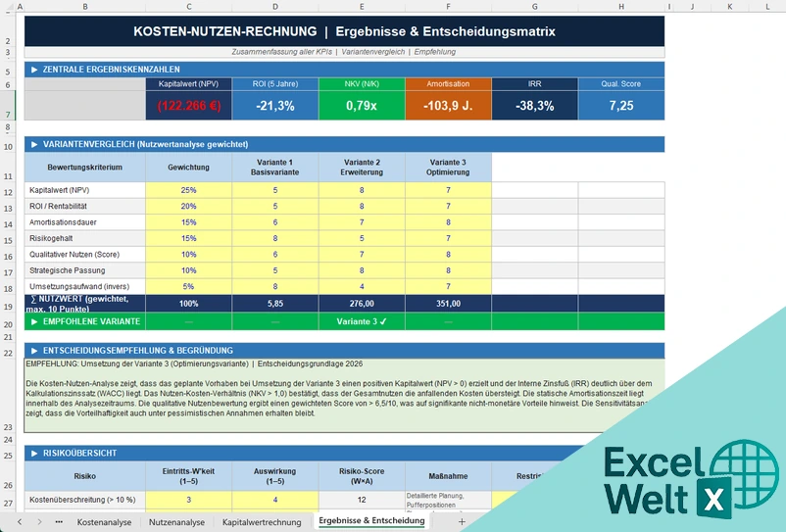Click the Variante 3 Optimierung heading
Viewport: 786px width, 532px height.
coord(448,168)
